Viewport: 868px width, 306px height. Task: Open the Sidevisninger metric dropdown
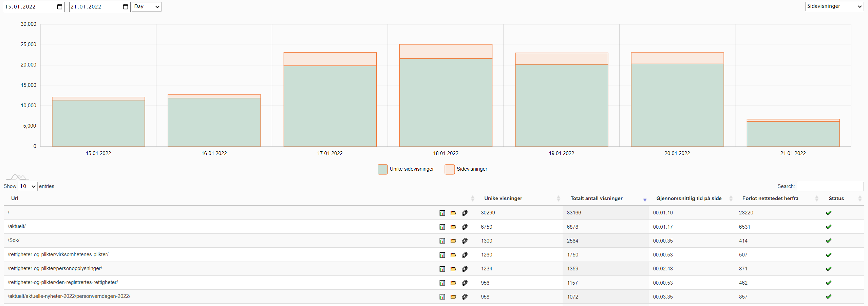click(834, 6)
